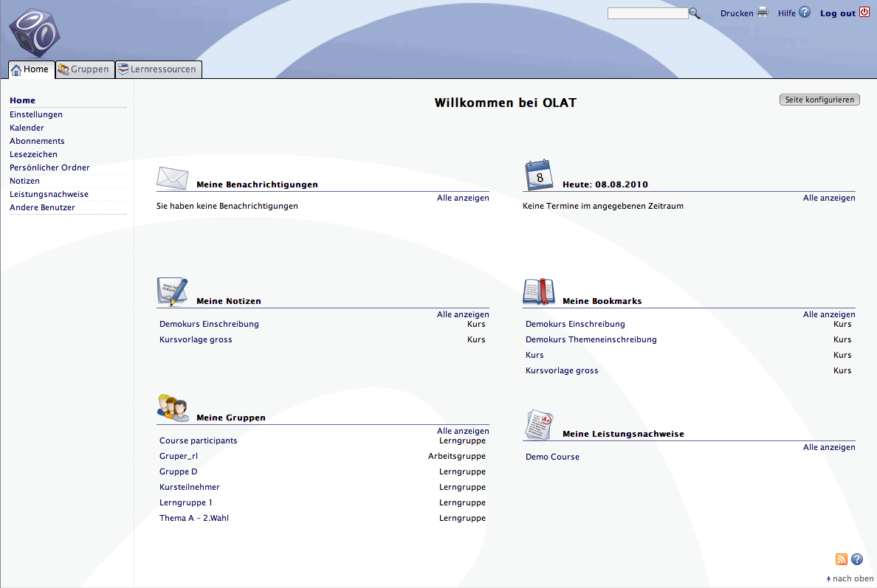Open the Lernressourcen tab
The height and width of the screenshot is (588, 877).
[159, 69]
